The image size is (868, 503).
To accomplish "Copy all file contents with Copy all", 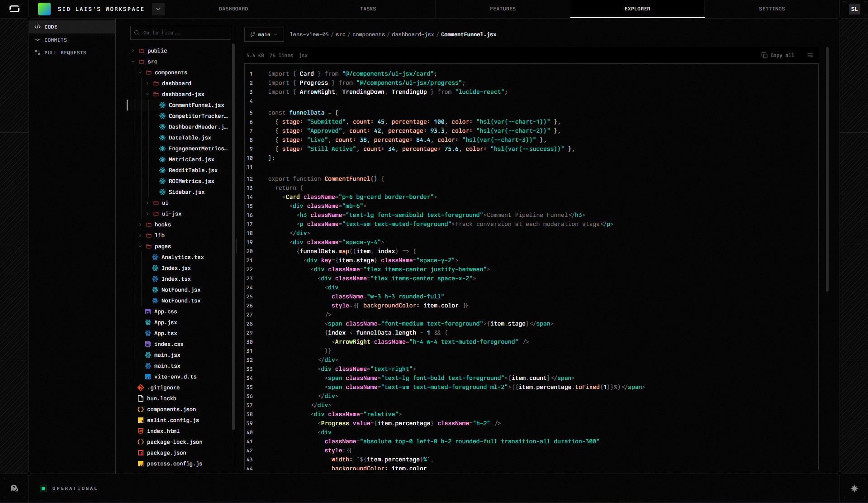I will point(778,55).
